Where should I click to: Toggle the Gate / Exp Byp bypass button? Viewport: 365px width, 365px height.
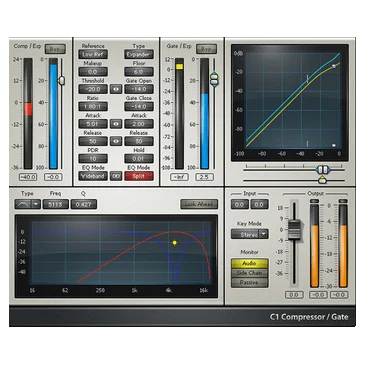(206, 49)
